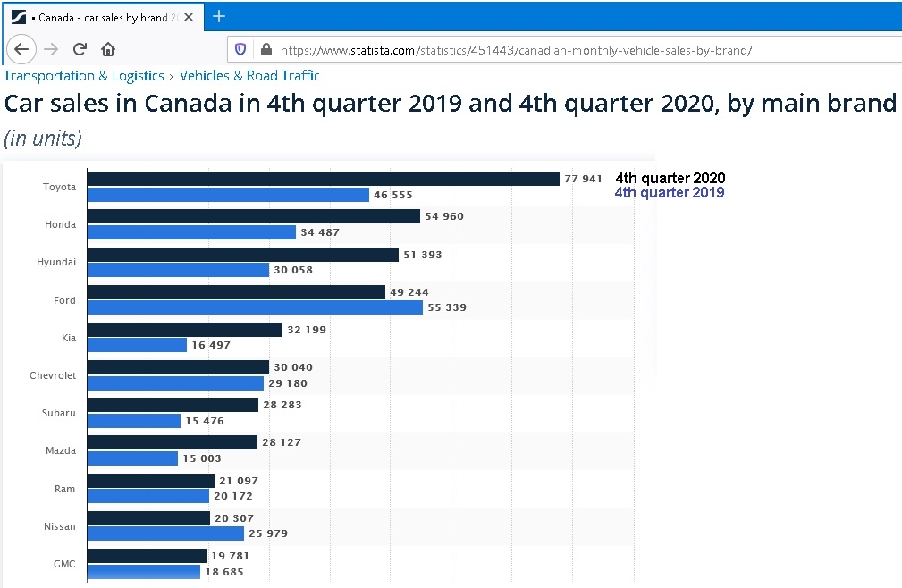Image resolution: width=902 pixels, height=588 pixels.
Task: Click the value "20 307" for Nissan
Action: pyautogui.click(x=234, y=518)
